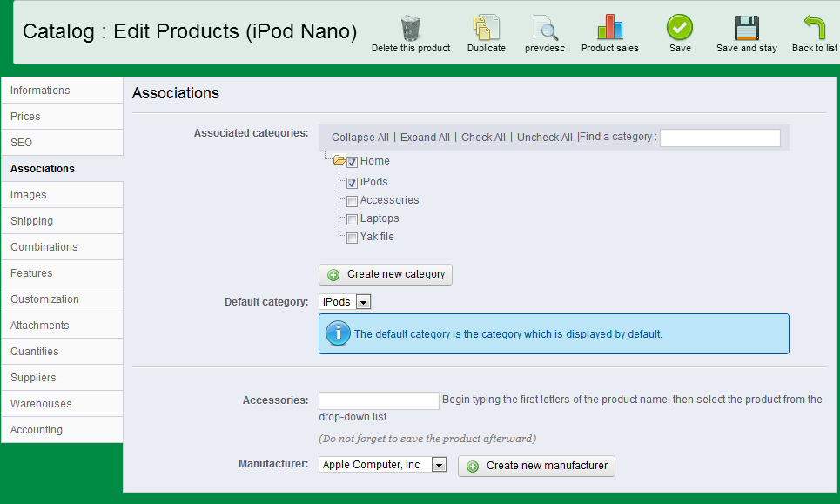Click Create new manufacturer button
This screenshot has width=840, height=504.
(x=536, y=466)
